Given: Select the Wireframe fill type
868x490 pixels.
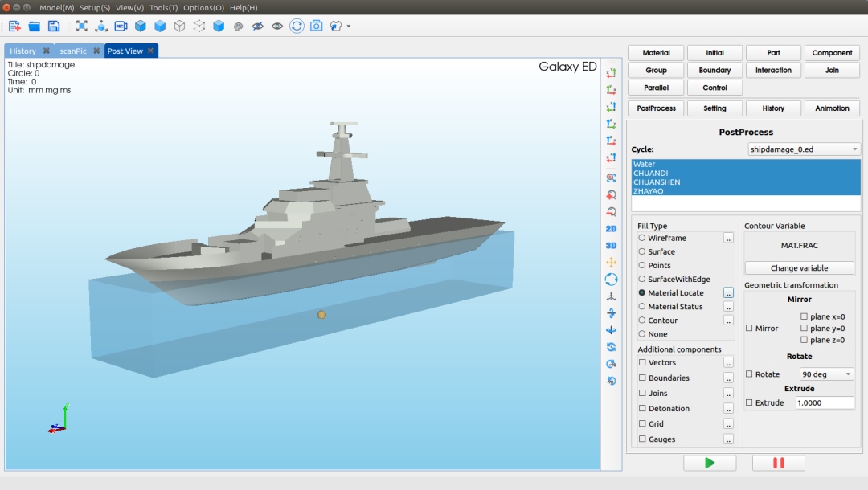Looking at the screenshot, I should 642,238.
